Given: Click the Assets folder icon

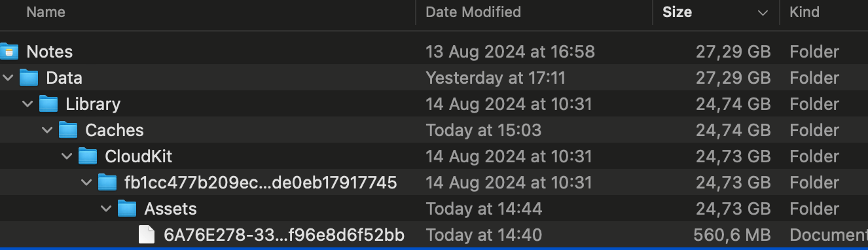Looking at the screenshot, I should [127, 209].
